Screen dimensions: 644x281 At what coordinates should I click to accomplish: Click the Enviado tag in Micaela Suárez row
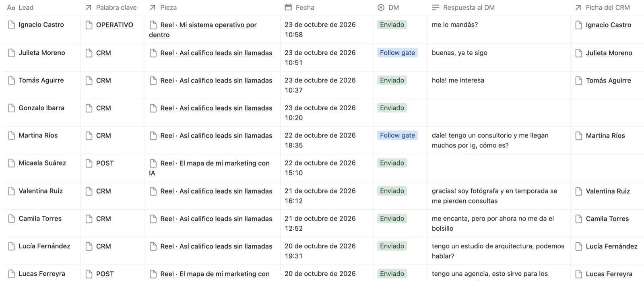pyautogui.click(x=392, y=163)
